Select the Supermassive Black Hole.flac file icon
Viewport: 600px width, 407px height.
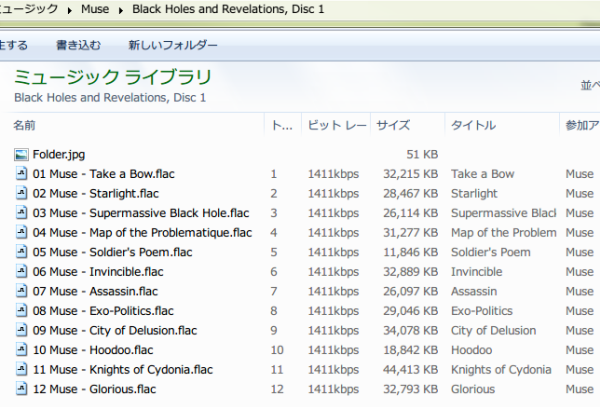(x=22, y=213)
